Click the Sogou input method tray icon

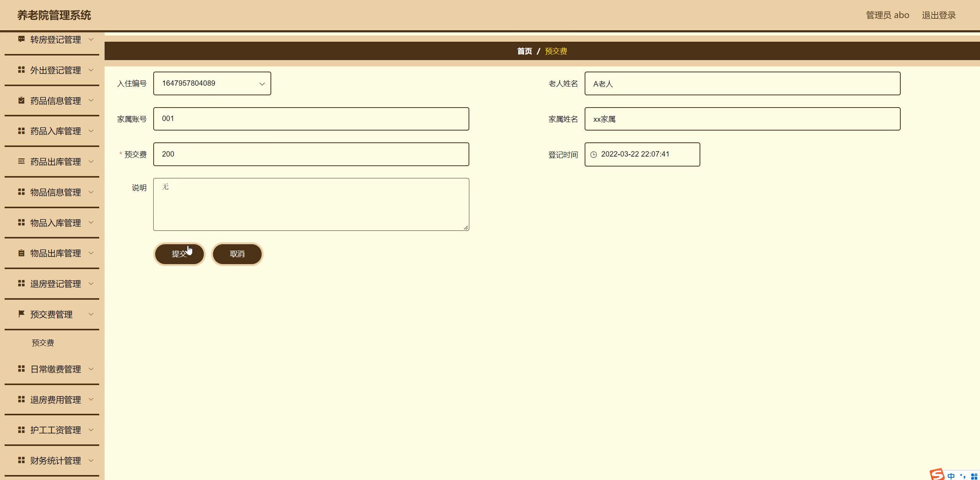tap(937, 475)
